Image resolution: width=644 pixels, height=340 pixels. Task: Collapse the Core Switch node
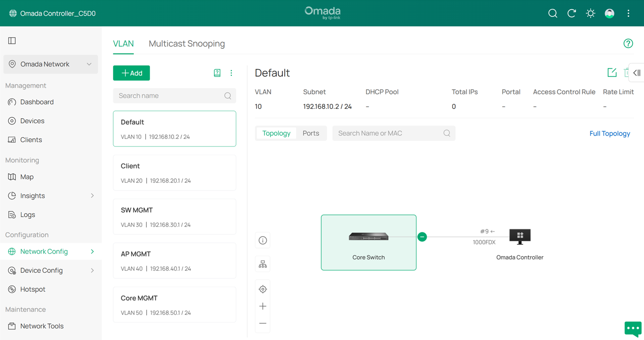click(x=422, y=237)
